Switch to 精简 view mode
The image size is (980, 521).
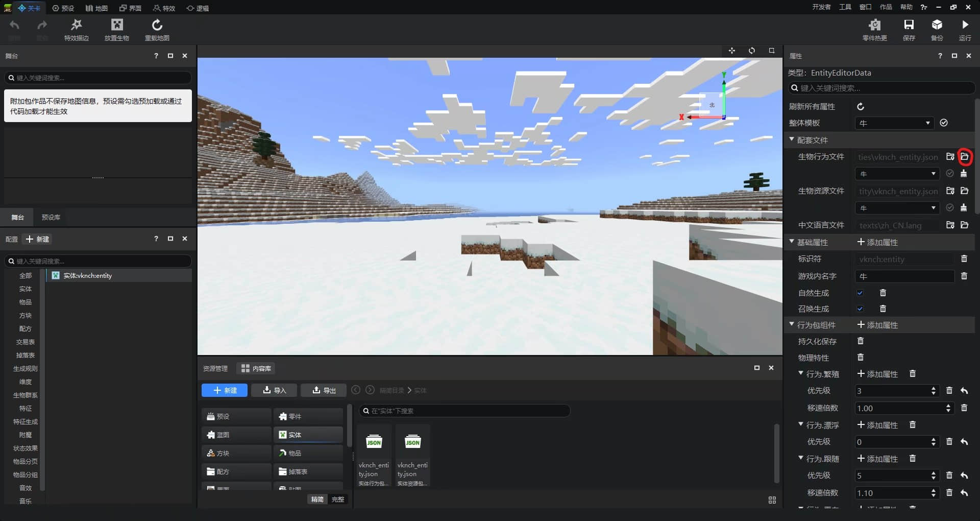tap(317, 499)
